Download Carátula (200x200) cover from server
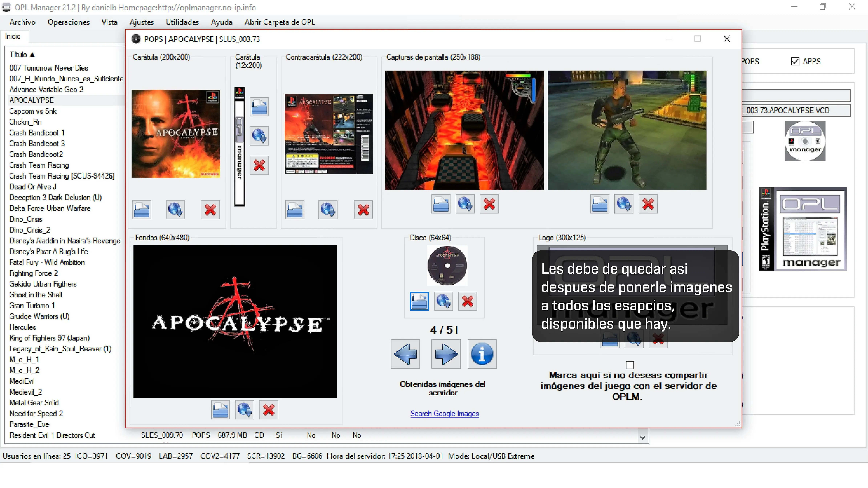This screenshot has height=488, width=868. [x=175, y=210]
